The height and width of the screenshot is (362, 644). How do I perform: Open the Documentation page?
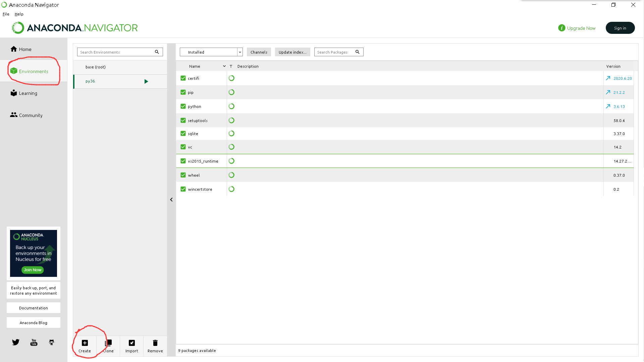tap(33, 308)
